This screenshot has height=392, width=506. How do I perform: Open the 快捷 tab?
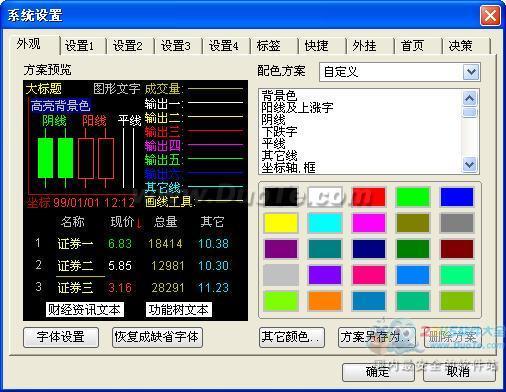(316, 46)
